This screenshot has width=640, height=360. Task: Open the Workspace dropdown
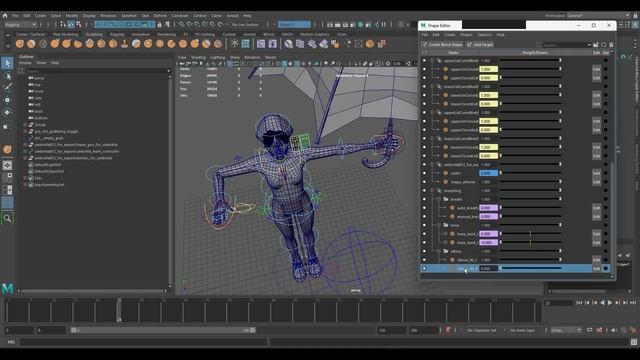coord(598,16)
